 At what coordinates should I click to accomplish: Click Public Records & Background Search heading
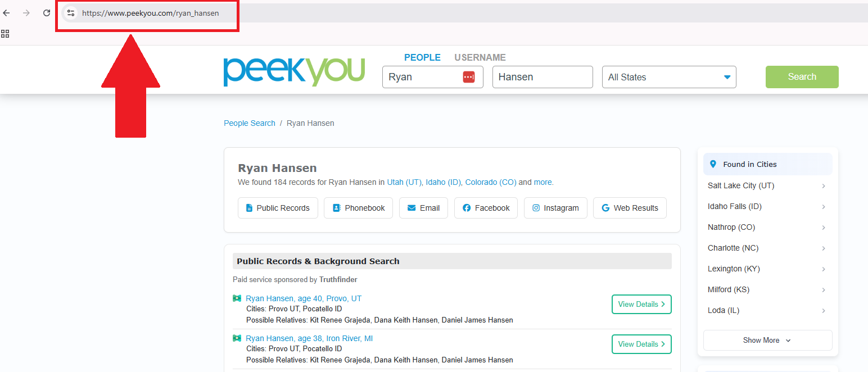tap(318, 261)
